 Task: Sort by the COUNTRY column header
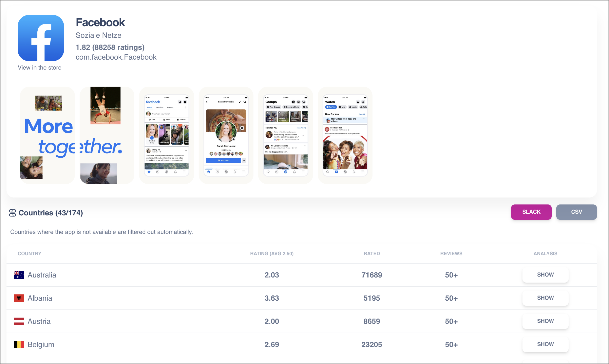29,253
